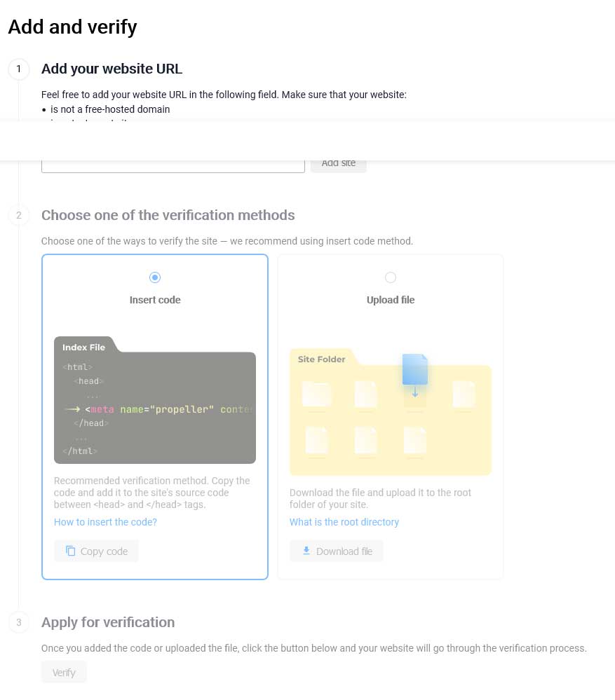The height and width of the screenshot is (700, 615).
Task: Click the meta name="propeller" code line
Action: [160, 409]
